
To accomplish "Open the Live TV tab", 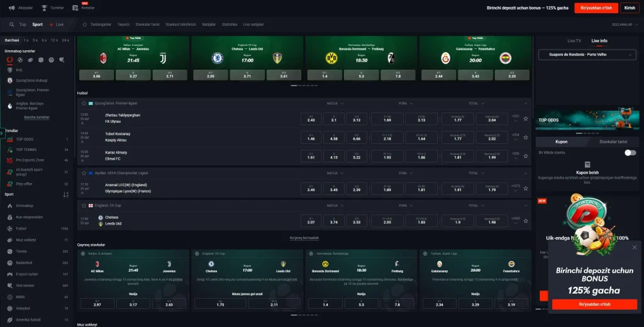I will pyautogui.click(x=574, y=41).
